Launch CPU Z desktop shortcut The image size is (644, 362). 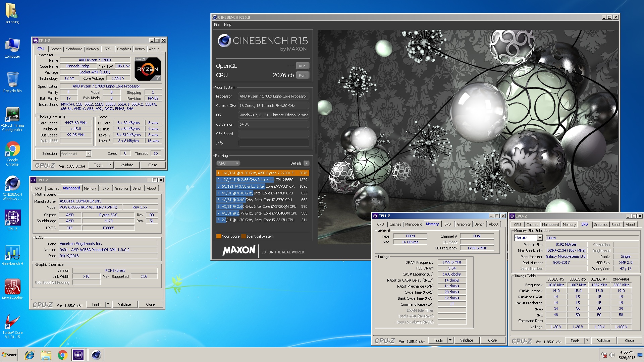12,220
